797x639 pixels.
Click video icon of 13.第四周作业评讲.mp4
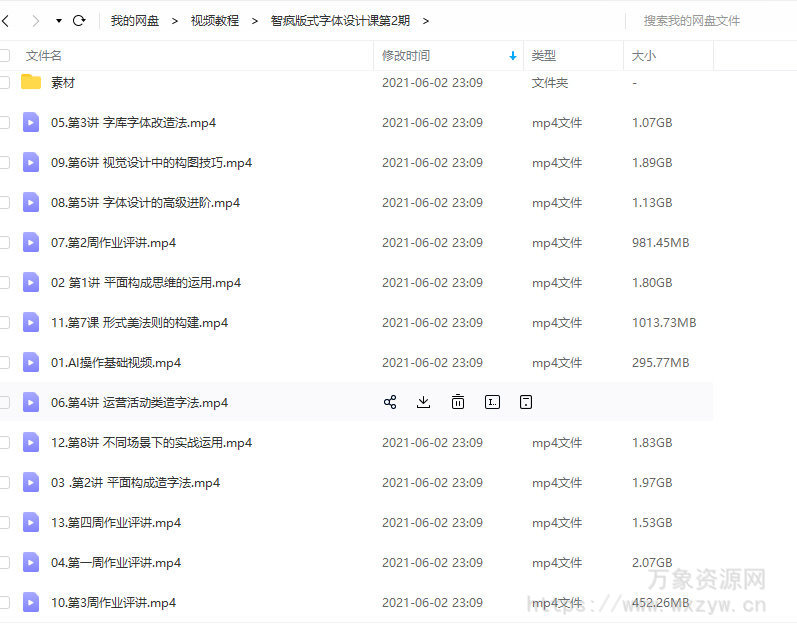31,522
